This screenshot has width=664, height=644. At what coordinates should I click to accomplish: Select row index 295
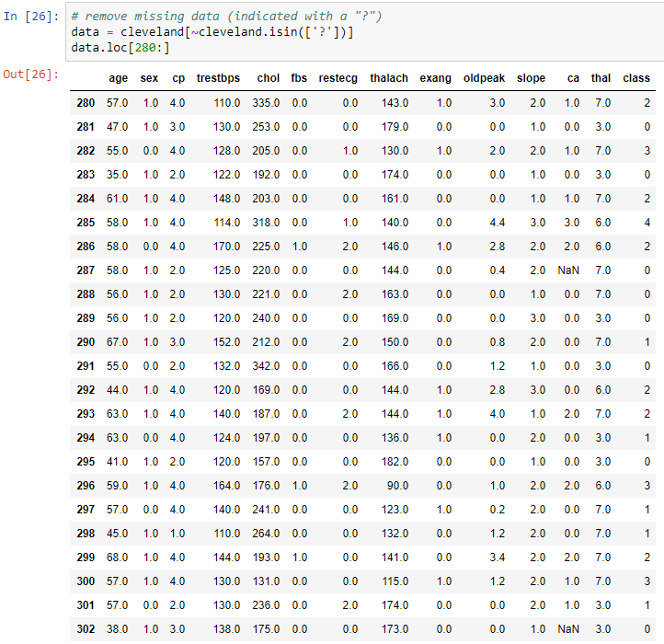click(x=86, y=462)
